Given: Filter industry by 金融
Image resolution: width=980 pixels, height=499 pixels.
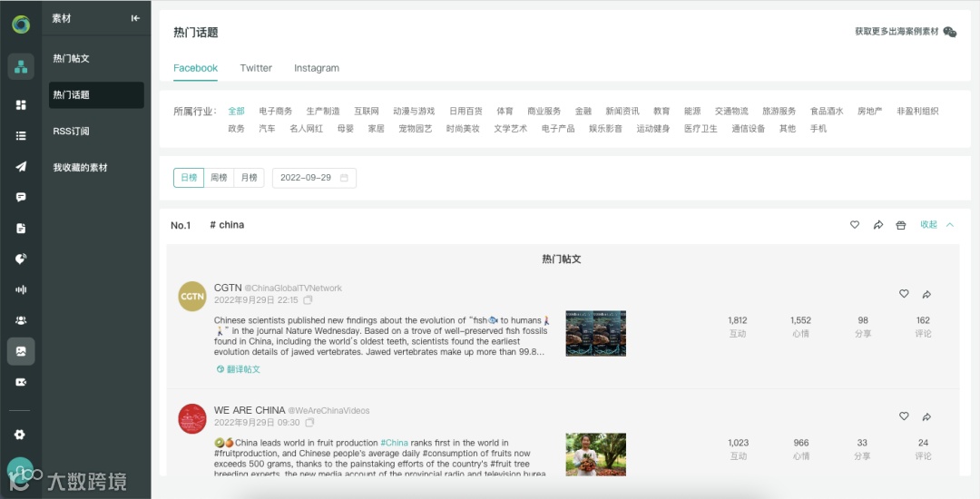Looking at the screenshot, I should pos(583,112).
